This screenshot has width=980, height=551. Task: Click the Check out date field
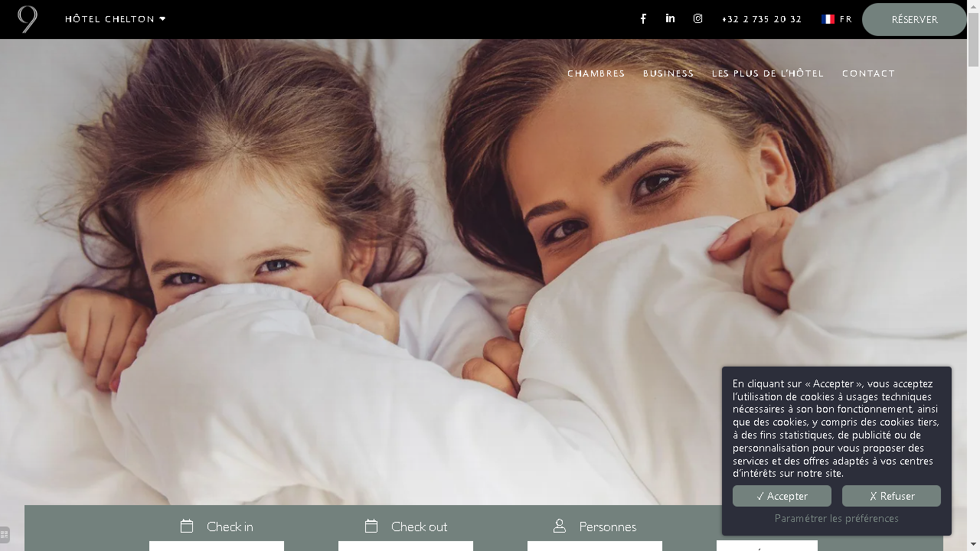click(406, 546)
